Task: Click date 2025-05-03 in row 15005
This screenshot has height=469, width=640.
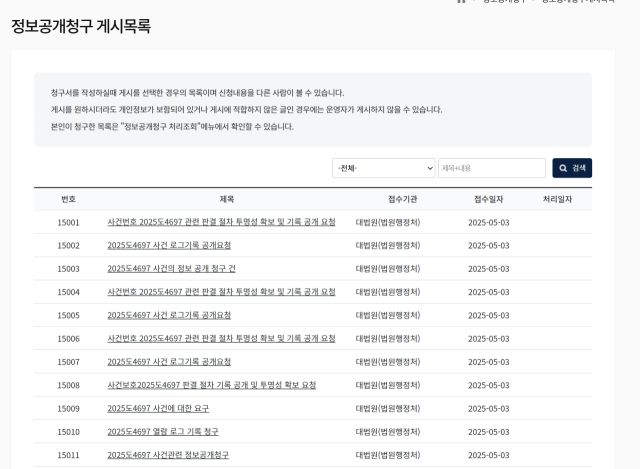Action: [x=489, y=316]
